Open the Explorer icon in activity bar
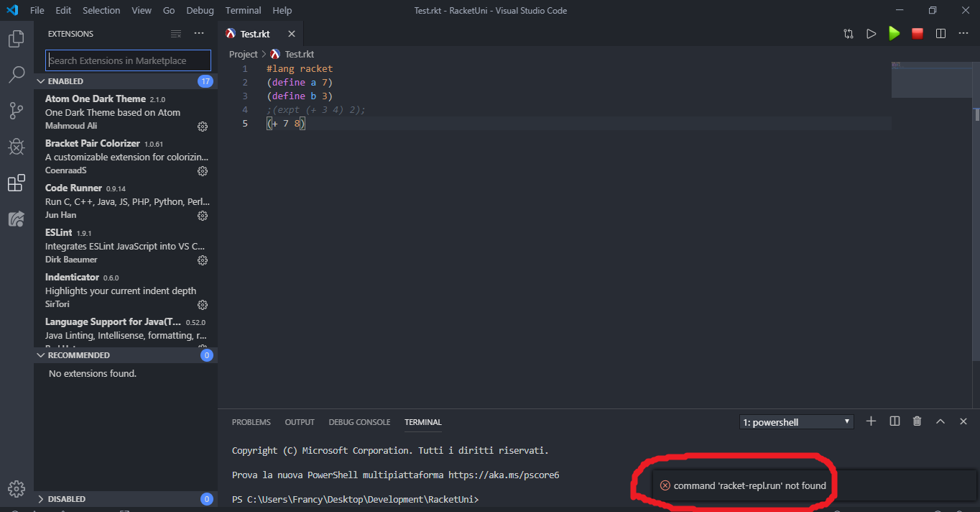Viewport: 980px width, 512px height. pyautogui.click(x=16, y=39)
